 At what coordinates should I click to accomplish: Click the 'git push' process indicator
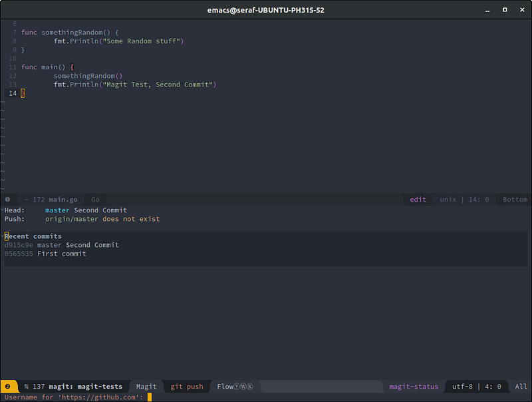pos(187,386)
